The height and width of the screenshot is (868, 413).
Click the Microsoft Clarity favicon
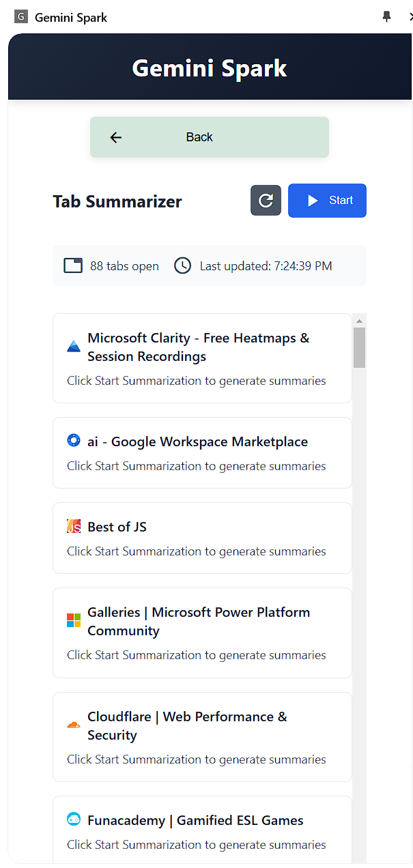74,347
